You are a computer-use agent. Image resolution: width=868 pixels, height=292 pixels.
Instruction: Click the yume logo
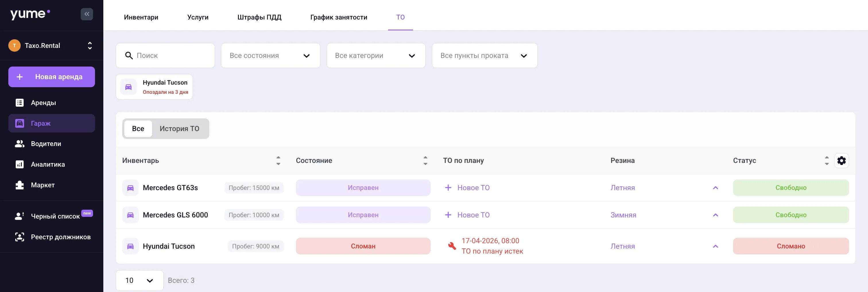30,14
